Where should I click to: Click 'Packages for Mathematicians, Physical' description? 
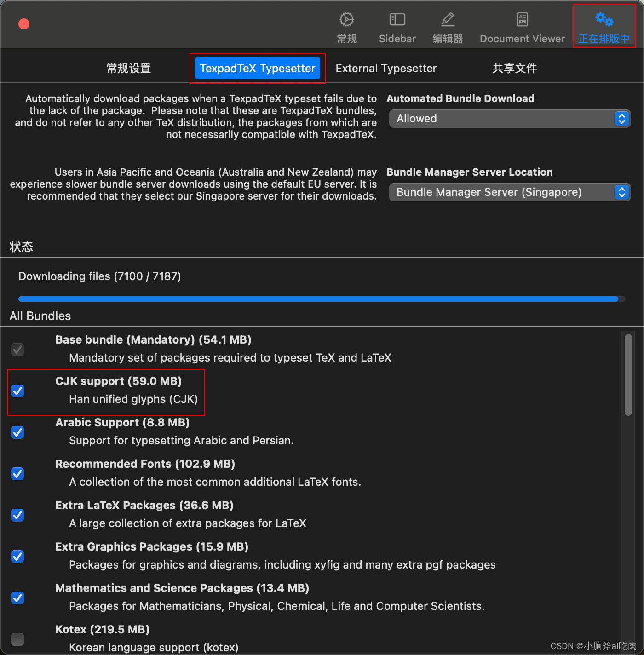pos(277,606)
